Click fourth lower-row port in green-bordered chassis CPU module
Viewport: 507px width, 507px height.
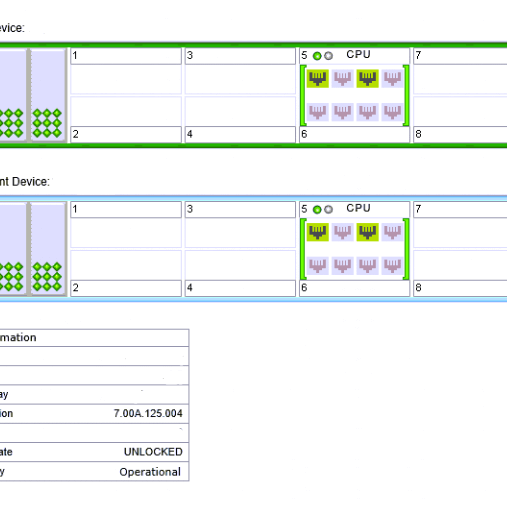[x=392, y=112]
